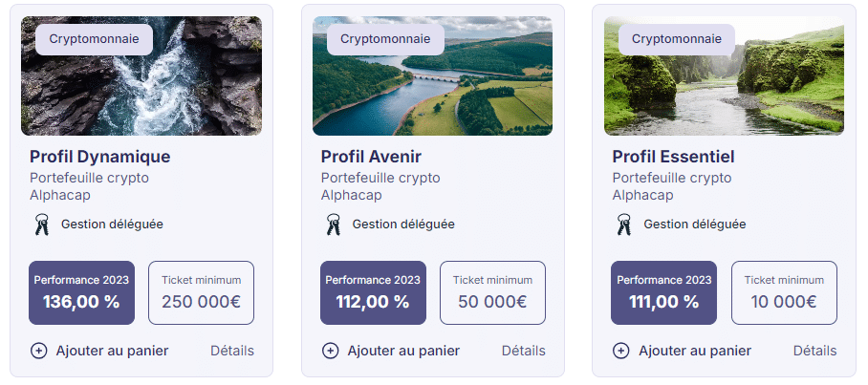Click the keys icon on Profil Avenir card
868x385 pixels.
point(333,225)
